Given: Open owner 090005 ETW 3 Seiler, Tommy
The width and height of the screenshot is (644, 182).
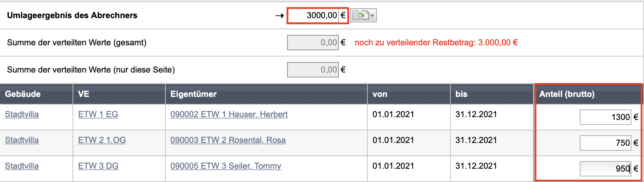Looking at the screenshot, I should point(226,166).
